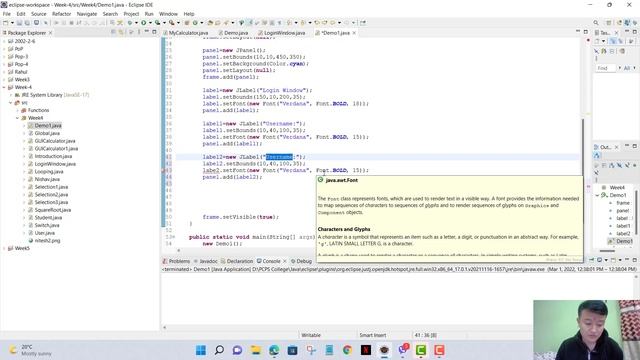Maximize the Outline view

click(635, 147)
